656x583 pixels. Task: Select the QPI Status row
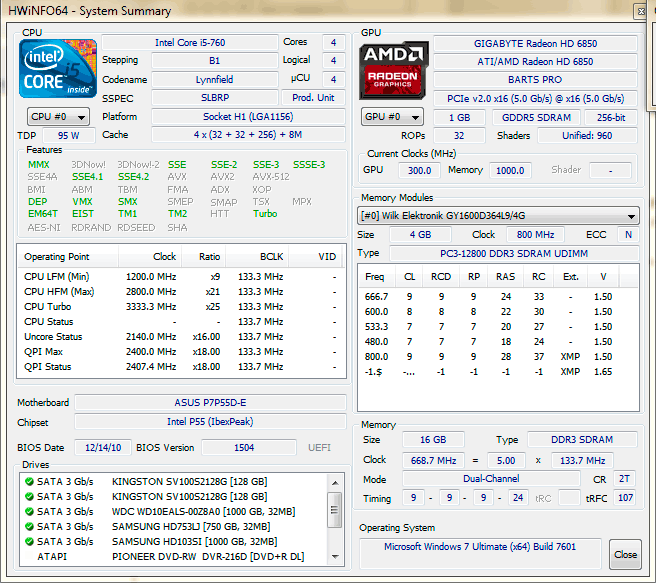click(x=181, y=367)
